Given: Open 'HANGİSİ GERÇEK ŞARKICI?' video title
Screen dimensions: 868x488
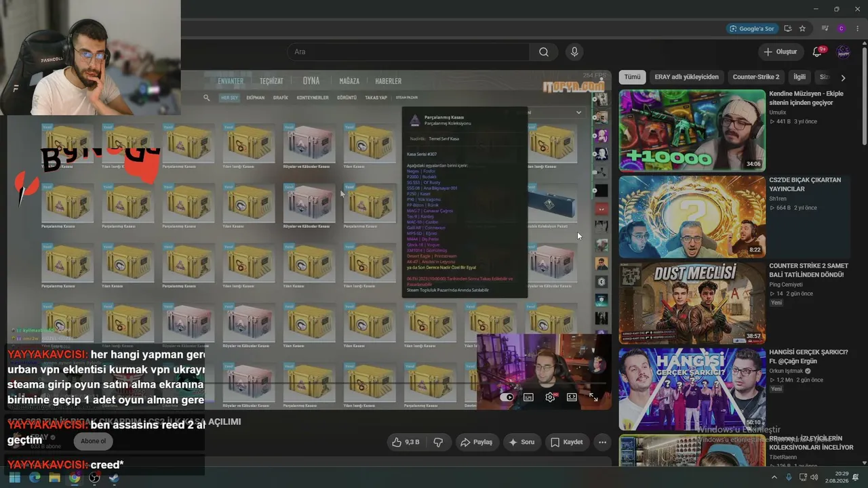Looking at the screenshot, I should click(808, 357).
